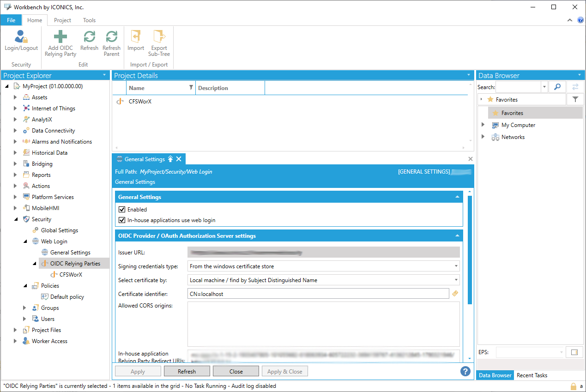Viewport: 586px width, 392px height.
Task: Click the filter funnel icon in Data Browser
Action: [x=575, y=99]
